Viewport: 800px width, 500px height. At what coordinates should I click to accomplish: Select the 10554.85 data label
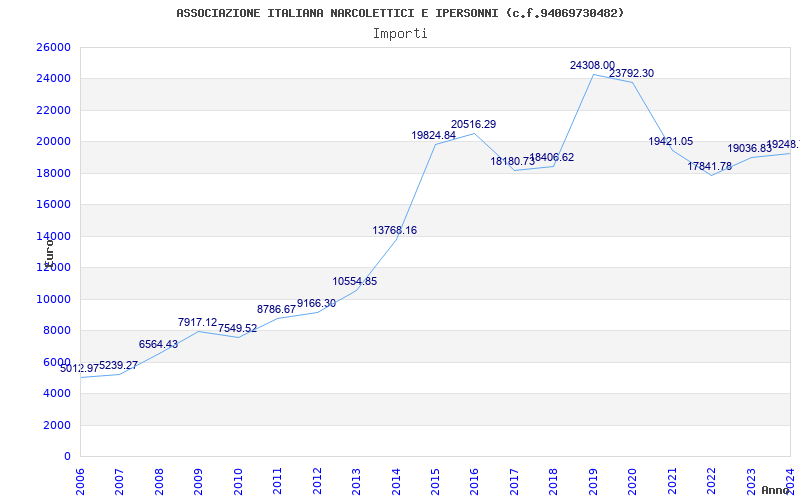355,282
